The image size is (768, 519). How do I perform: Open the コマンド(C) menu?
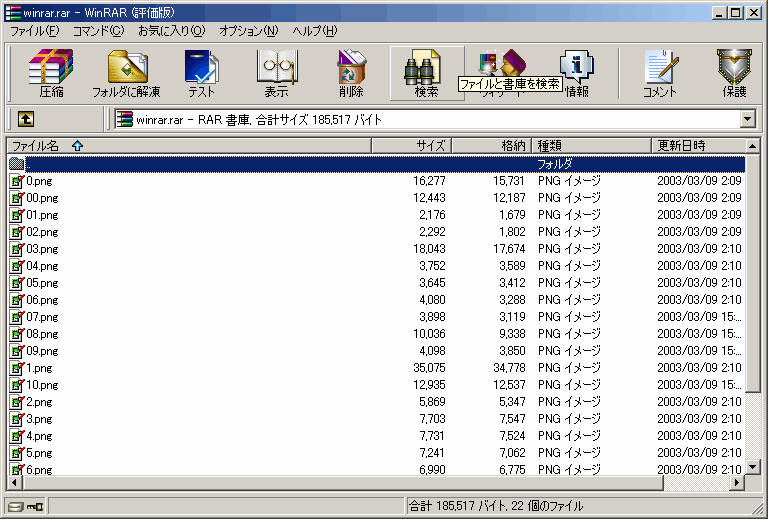98,31
